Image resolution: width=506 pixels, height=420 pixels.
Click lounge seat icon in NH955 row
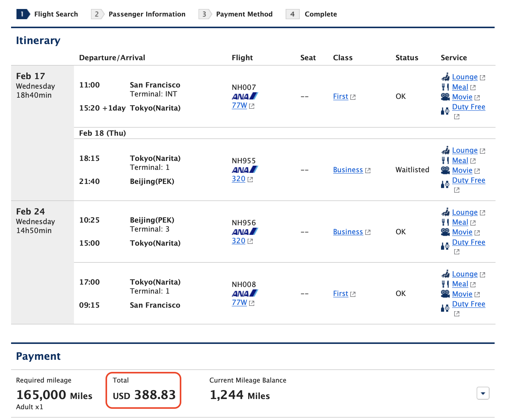(446, 150)
